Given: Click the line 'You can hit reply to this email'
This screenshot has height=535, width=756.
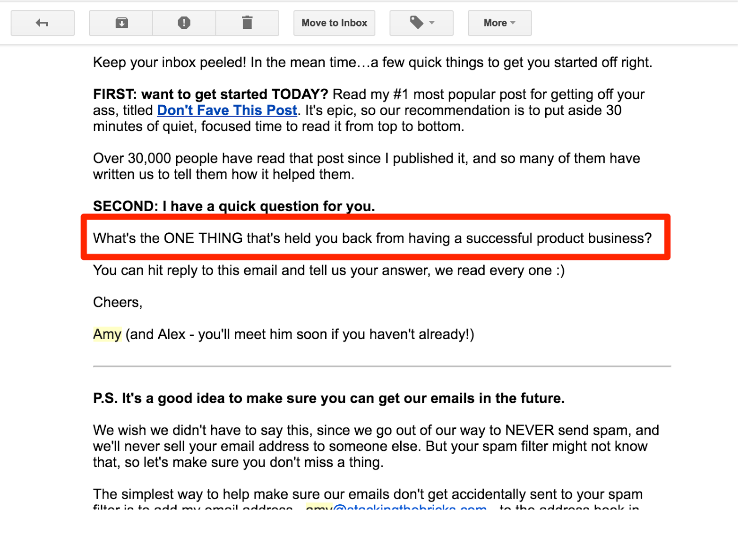Looking at the screenshot, I should point(328,270).
